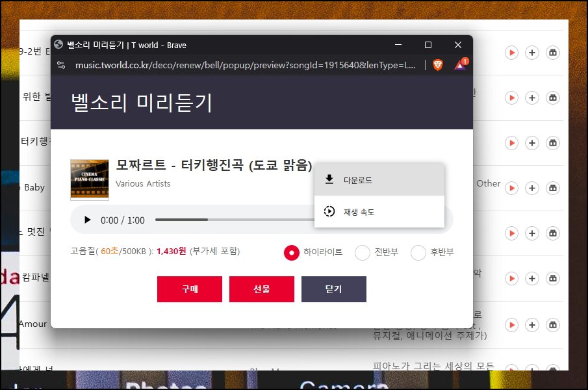Maximize the Brave popup window

point(428,45)
